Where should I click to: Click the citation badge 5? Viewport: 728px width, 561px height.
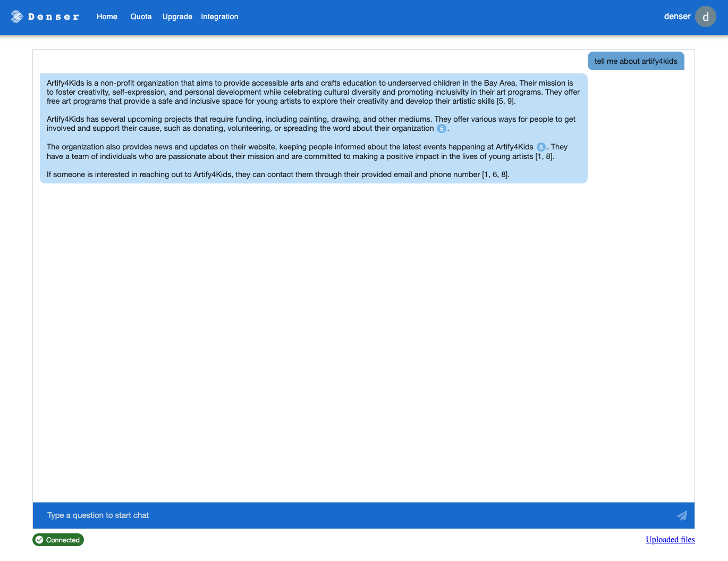(441, 129)
